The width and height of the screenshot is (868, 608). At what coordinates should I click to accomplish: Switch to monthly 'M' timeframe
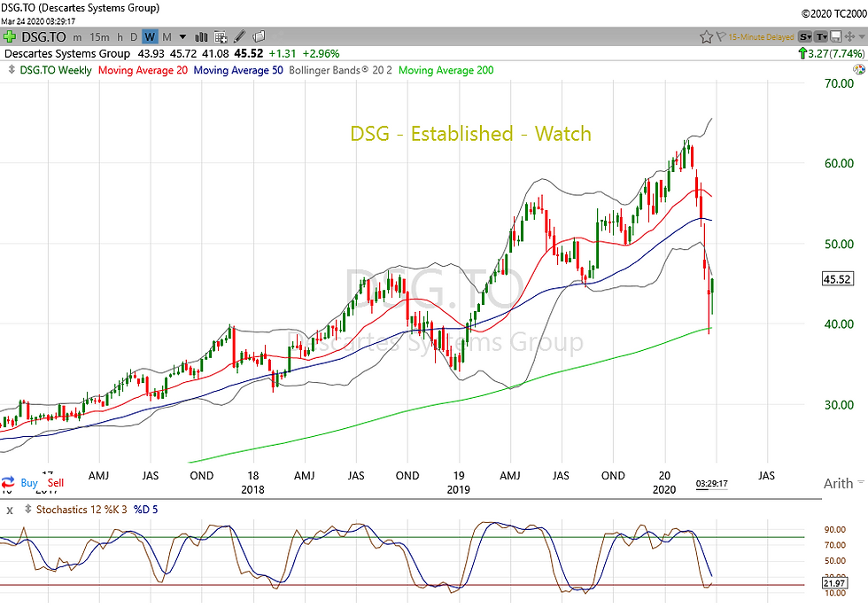pyautogui.click(x=167, y=37)
